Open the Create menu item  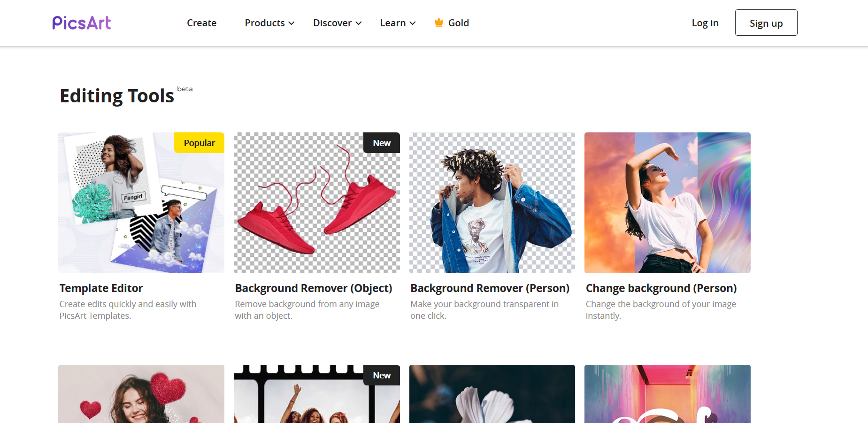click(x=201, y=23)
